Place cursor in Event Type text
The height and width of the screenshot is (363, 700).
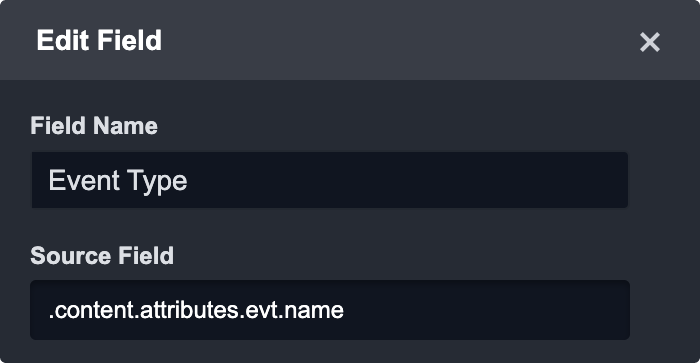118,181
